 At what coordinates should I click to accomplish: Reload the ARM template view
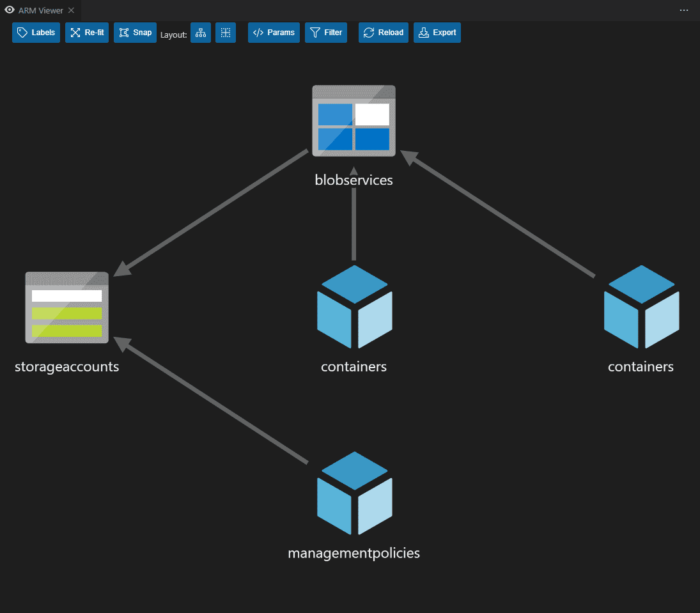coord(383,33)
